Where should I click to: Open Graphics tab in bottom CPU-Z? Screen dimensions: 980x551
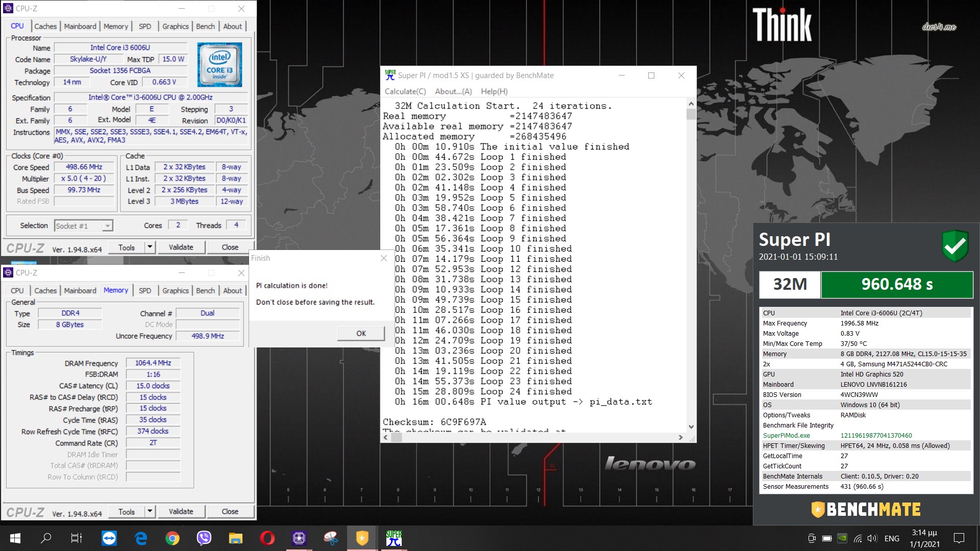[176, 290]
